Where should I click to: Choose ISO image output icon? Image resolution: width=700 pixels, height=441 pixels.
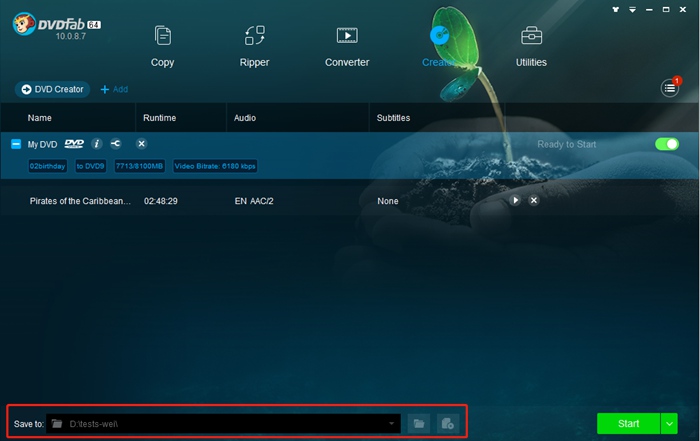click(x=448, y=424)
